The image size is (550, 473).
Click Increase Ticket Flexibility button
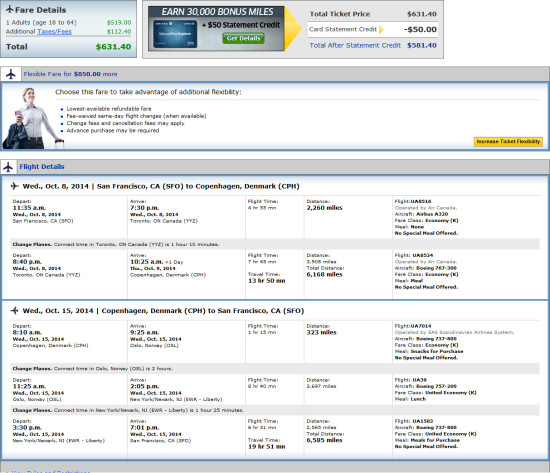(508, 141)
